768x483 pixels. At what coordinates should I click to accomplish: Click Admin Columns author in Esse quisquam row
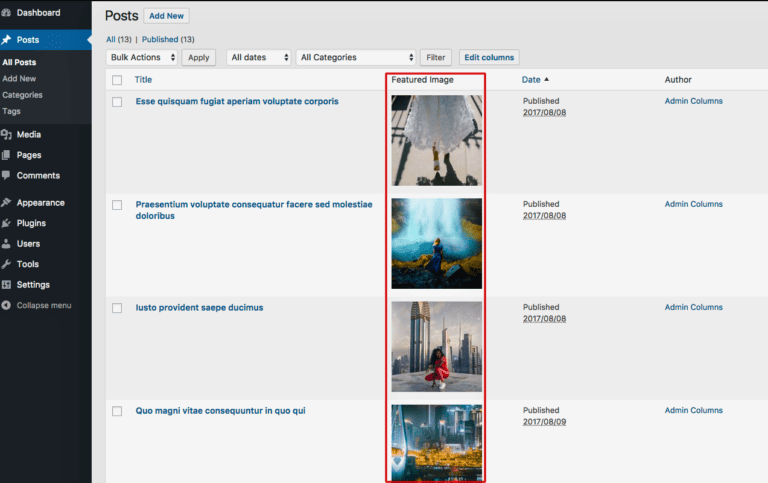coord(694,101)
